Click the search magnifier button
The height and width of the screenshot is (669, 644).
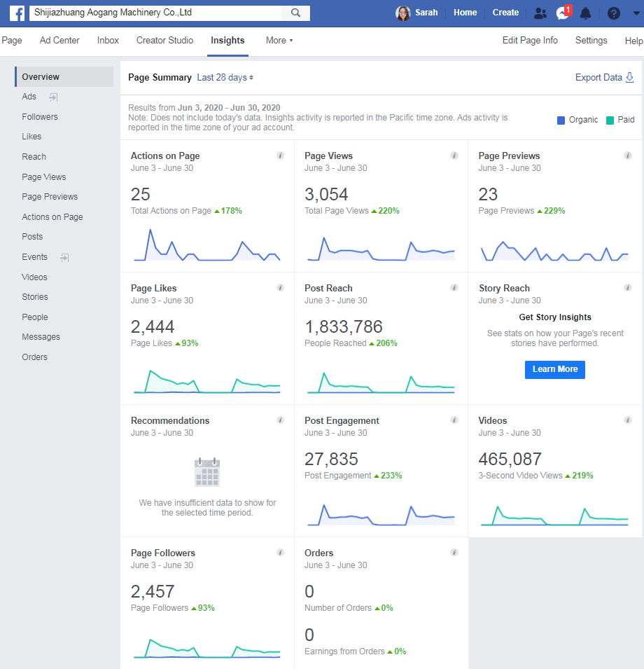tap(295, 13)
